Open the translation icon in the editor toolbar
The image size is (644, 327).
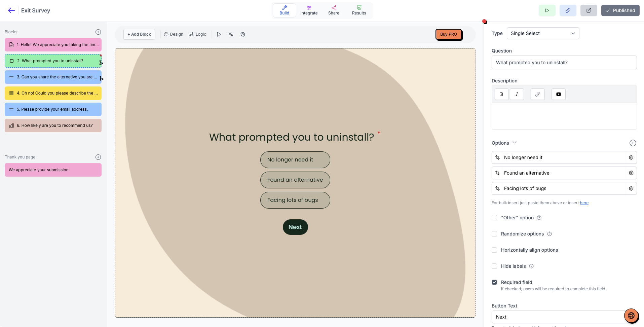tap(231, 34)
